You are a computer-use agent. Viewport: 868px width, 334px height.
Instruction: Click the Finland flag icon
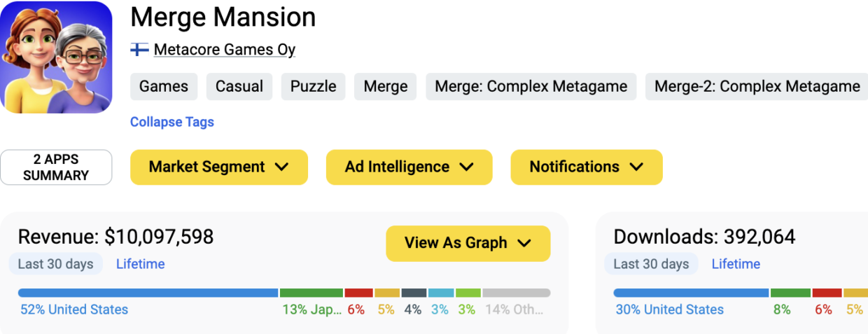[139, 50]
